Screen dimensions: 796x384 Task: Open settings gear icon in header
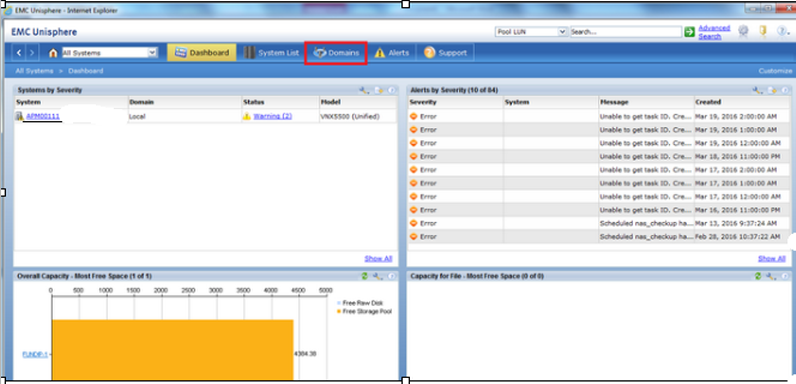743,31
